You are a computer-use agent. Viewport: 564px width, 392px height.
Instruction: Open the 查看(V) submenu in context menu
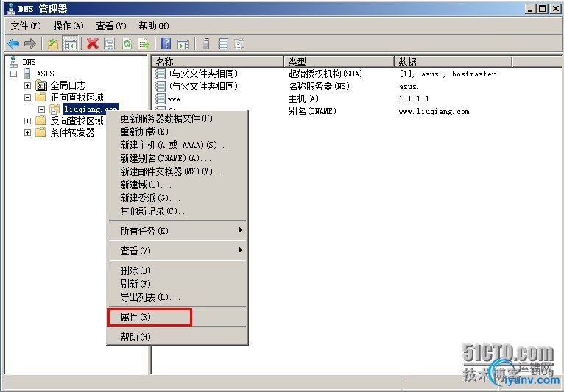177,251
